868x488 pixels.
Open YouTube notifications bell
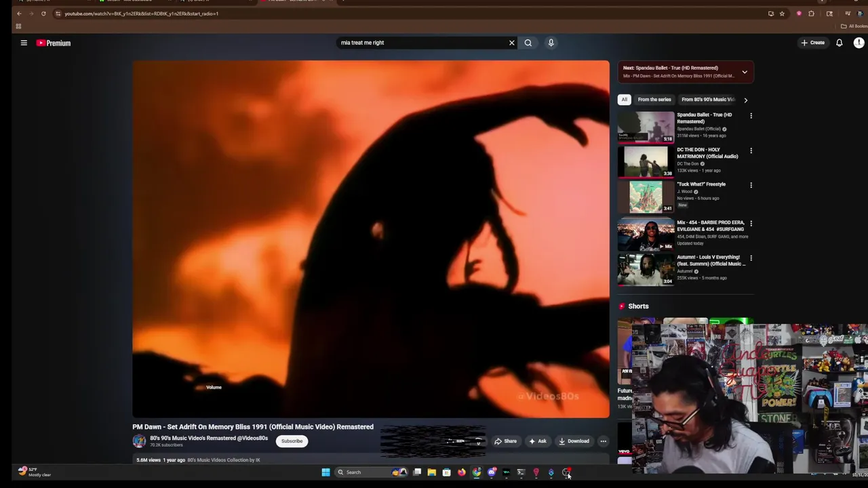[839, 43]
